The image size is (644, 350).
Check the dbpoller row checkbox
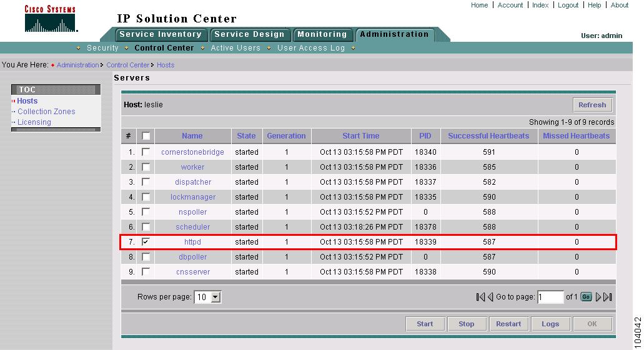tap(146, 257)
